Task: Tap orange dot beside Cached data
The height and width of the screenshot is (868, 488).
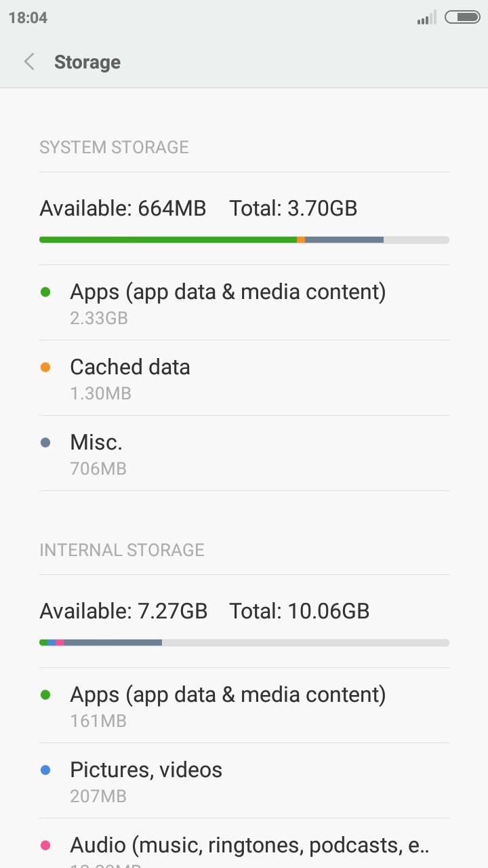Action: [x=45, y=368]
